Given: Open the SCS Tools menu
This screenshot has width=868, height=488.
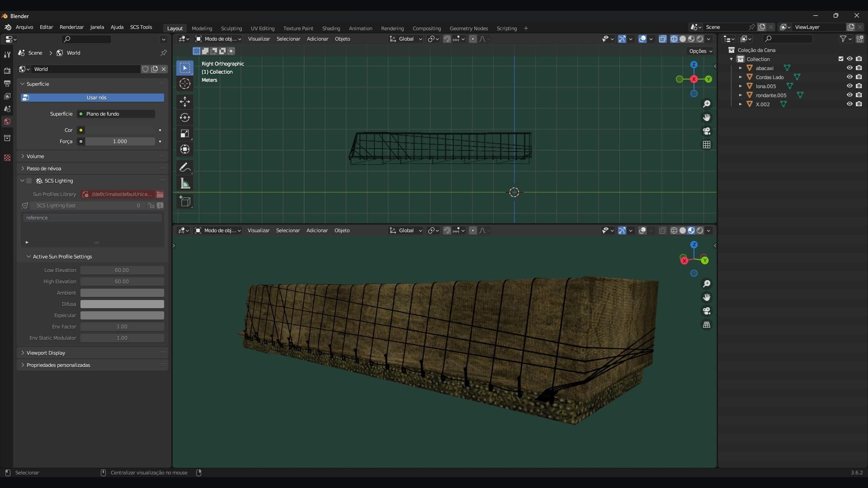Looking at the screenshot, I should coord(141,27).
